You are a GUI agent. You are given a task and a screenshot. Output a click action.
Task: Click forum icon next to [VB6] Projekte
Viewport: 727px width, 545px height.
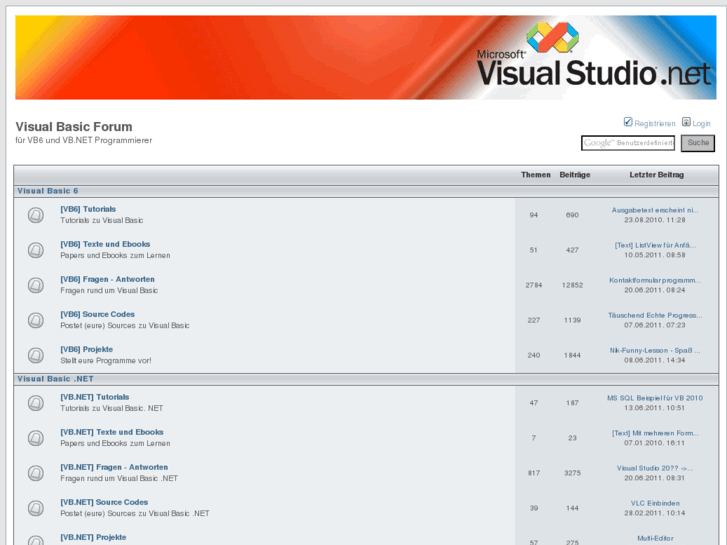[x=36, y=355]
